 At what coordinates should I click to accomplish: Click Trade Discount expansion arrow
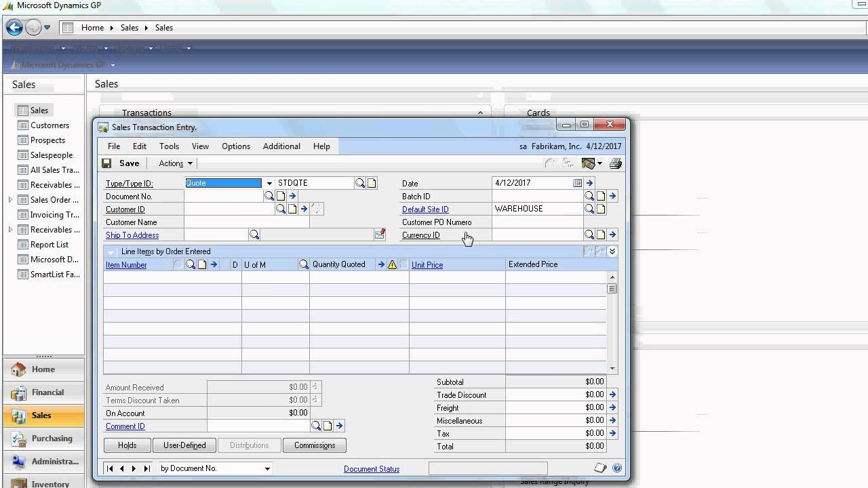[612, 394]
